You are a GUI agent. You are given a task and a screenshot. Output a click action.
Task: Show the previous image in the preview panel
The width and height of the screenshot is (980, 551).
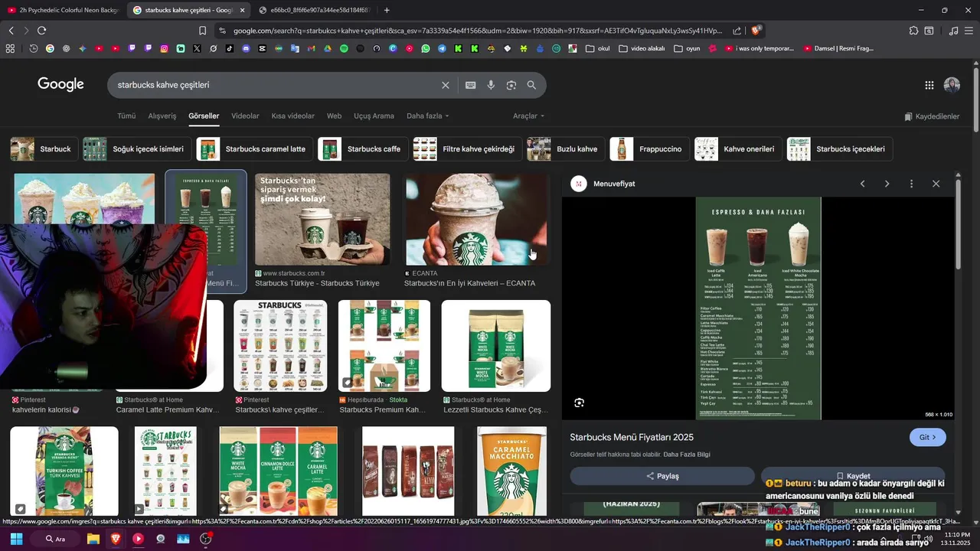(x=862, y=184)
